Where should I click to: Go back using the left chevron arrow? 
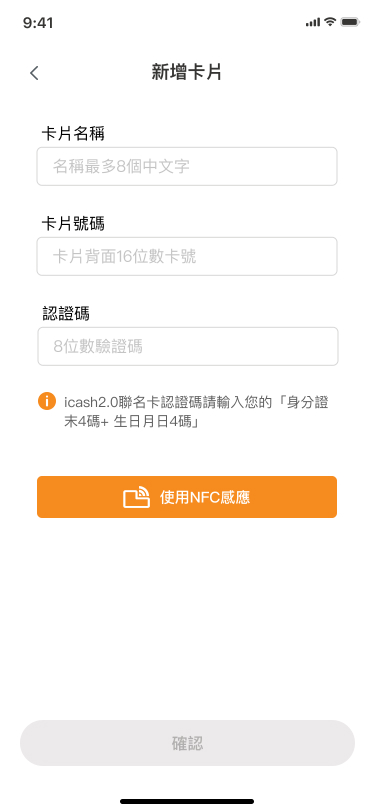pyautogui.click(x=34, y=73)
